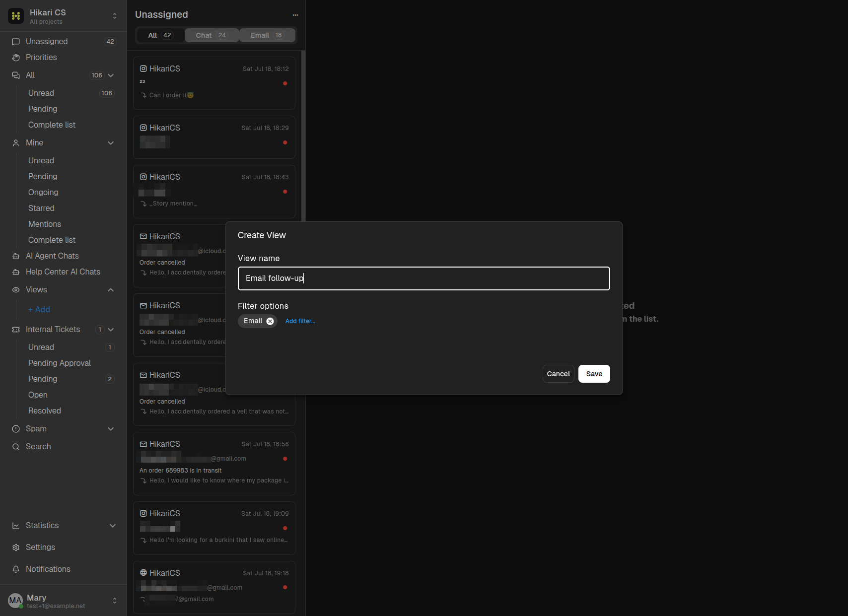Click the AI Agent Chats robot icon
Screen dimensions: 848x616
coord(16,256)
